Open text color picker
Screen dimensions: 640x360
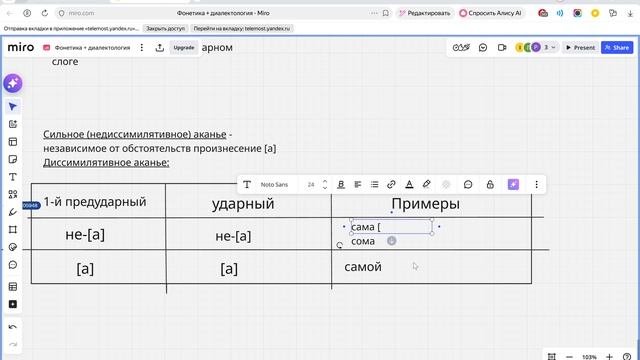pyautogui.click(x=409, y=184)
